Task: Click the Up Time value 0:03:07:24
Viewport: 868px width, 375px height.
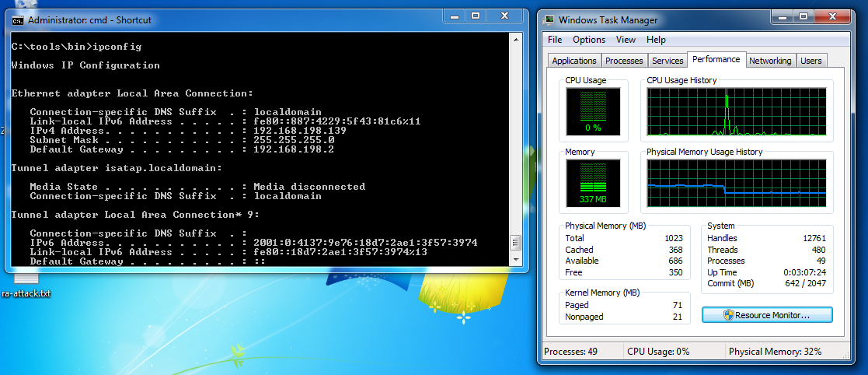Action: click(805, 272)
